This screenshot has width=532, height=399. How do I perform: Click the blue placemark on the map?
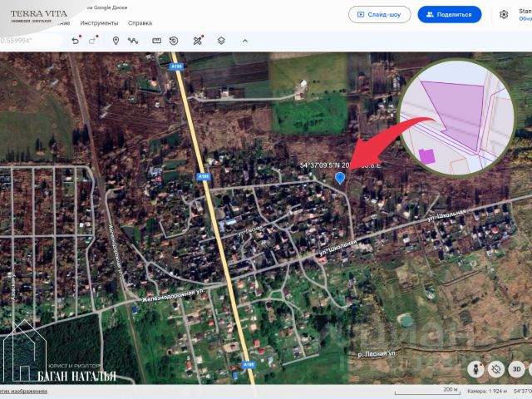click(340, 178)
